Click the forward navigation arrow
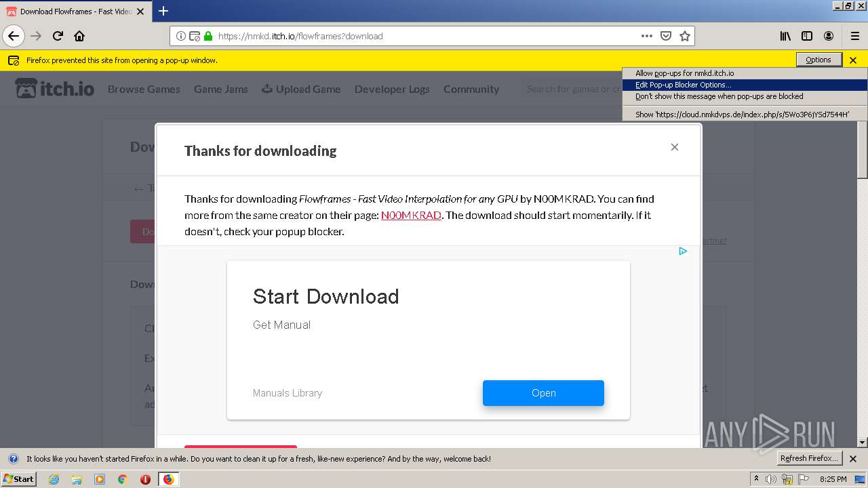868x488 pixels. coord(36,36)
